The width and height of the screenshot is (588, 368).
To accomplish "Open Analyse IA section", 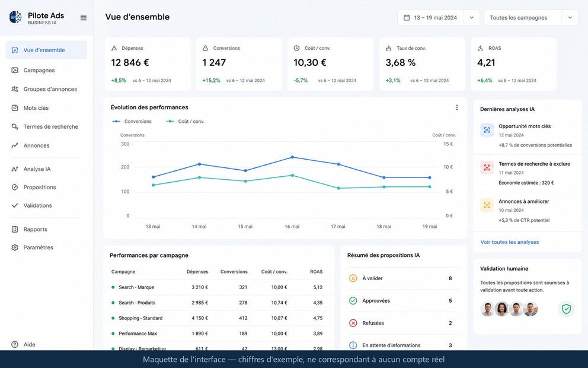I will (46, 169).
